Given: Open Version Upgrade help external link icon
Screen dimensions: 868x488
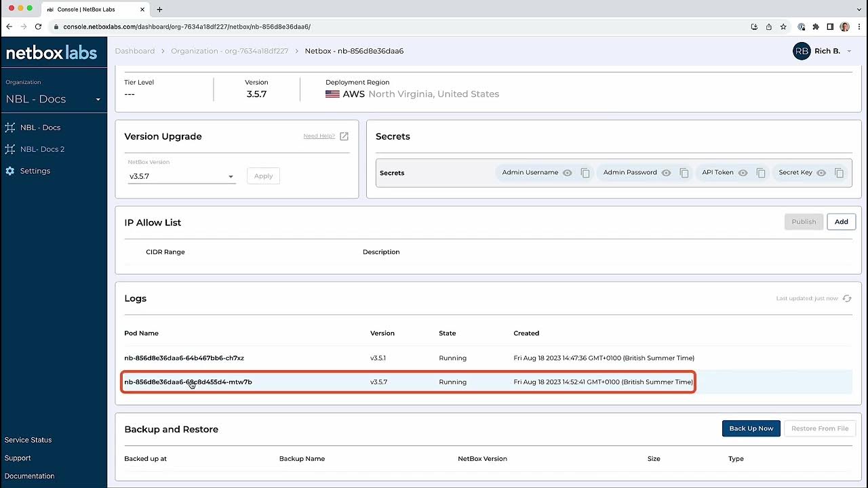Looking at the screenshot, I should click(x=344, y=136).
